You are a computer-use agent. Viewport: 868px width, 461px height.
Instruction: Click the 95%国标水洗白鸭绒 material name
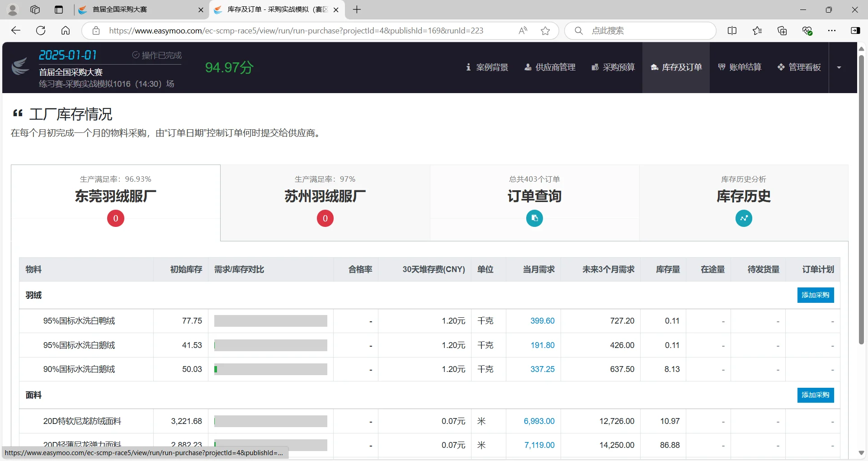pos(79,321)
